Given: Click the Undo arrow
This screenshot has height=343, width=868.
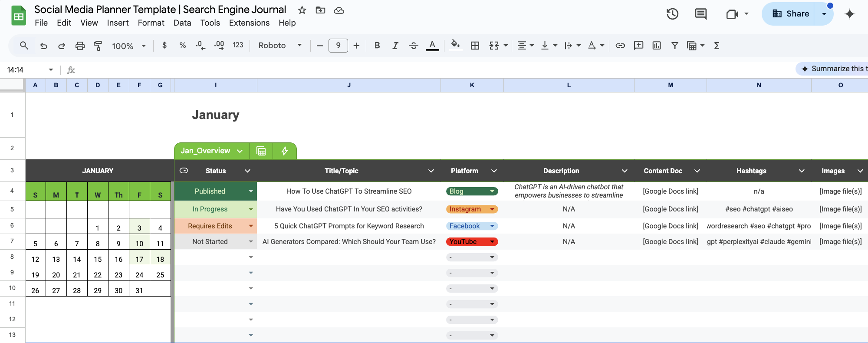Looking at the screenshot, I should coord(43,46).
